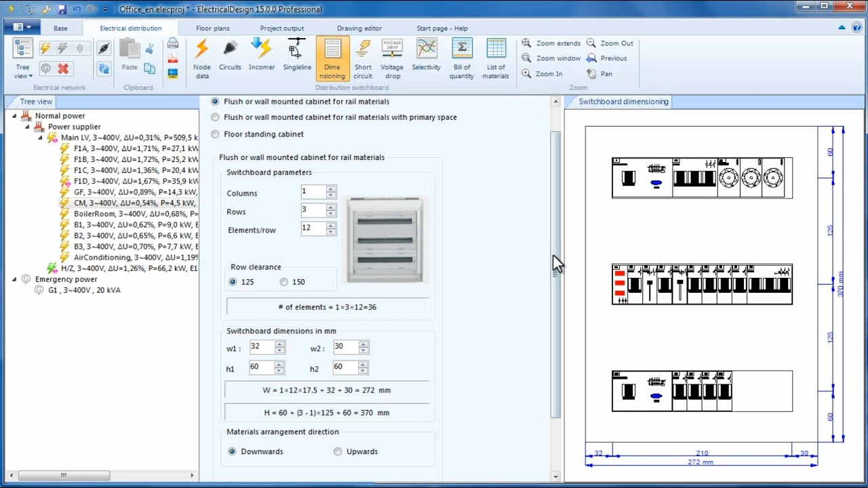Open the Incomer tool
Viewport: 868px width, 488px height.
(261, 58)
